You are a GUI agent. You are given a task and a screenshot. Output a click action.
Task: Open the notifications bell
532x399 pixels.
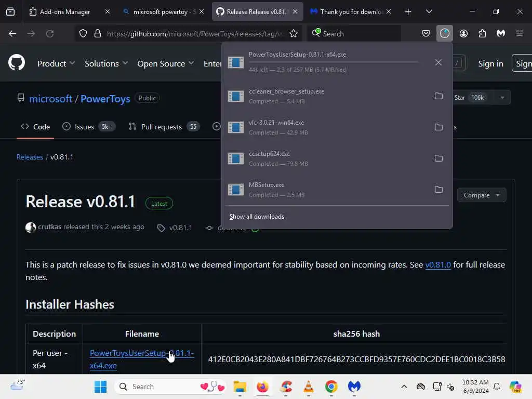click(497, 387)
